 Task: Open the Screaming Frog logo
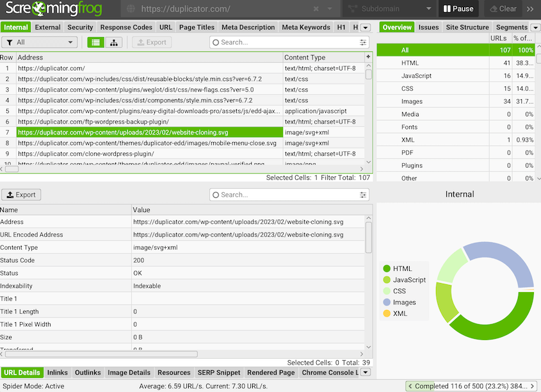(x=54, y=8)
